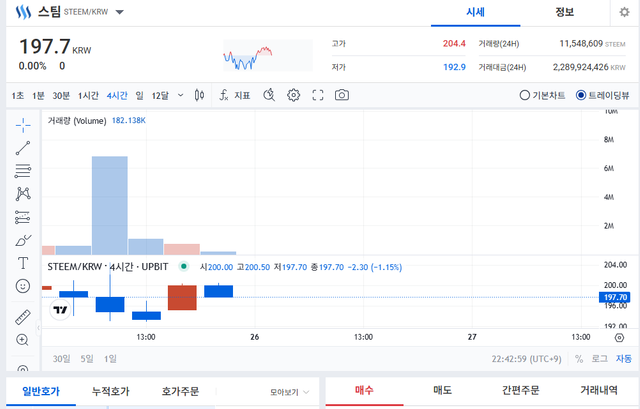The height and width of the screenshot is (409, 640).
Task: Open chart settings gear in toolbar
Action: (293, 95)
